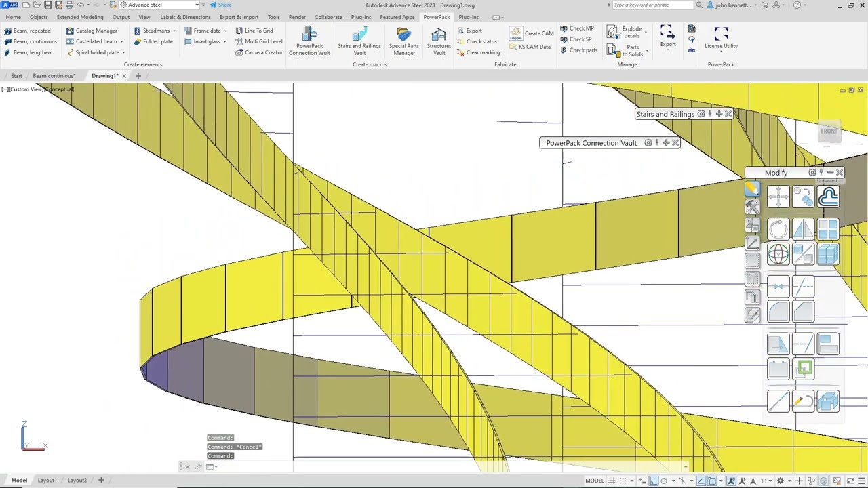Toggle isometric drafting in status bar

tap(682, 481)
